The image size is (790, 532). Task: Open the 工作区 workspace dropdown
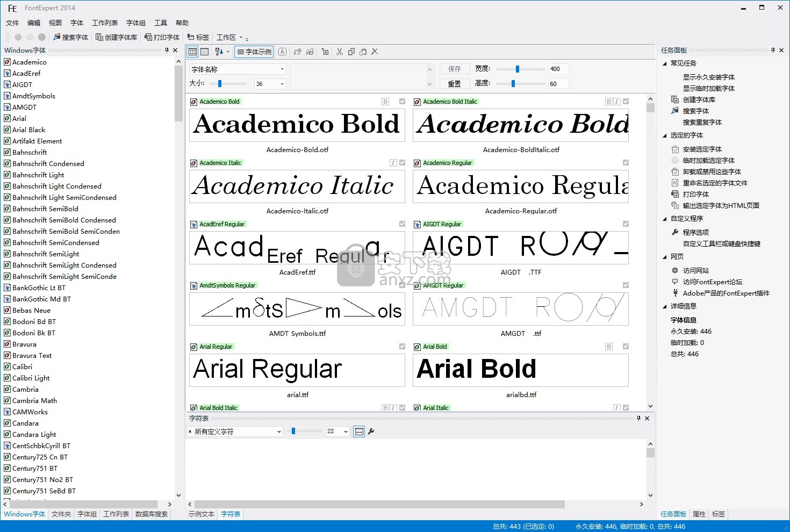229,37
